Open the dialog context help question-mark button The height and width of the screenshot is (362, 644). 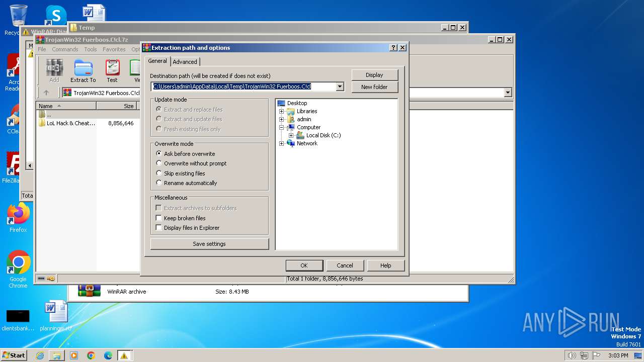[x=393, y=48]
